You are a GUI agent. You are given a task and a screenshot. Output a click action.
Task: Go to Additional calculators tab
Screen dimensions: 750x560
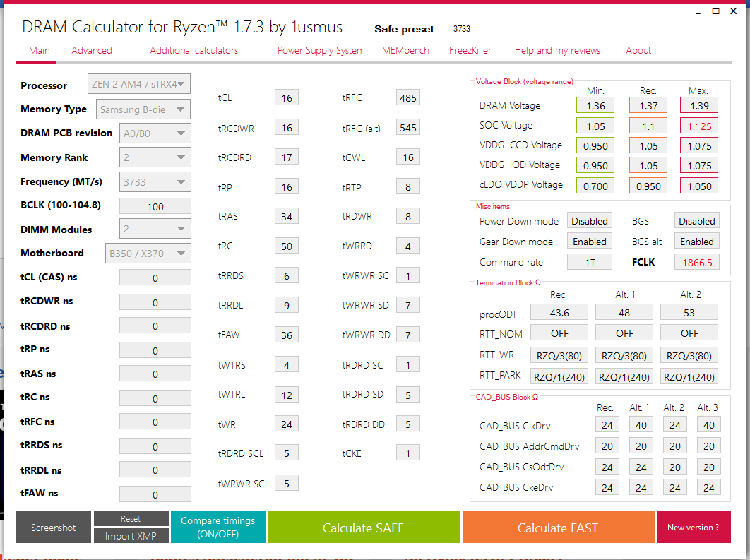pos(194,50)
